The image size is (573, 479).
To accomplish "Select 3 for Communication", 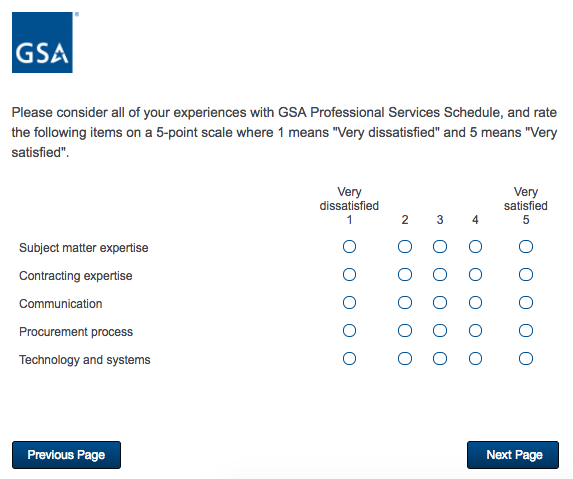I will point(440,303).
